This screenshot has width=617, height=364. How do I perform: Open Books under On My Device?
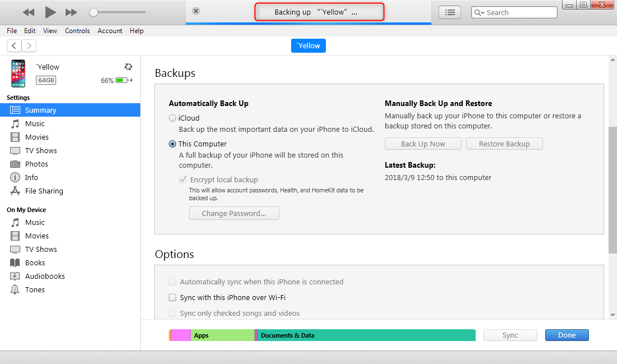point(70,262)
